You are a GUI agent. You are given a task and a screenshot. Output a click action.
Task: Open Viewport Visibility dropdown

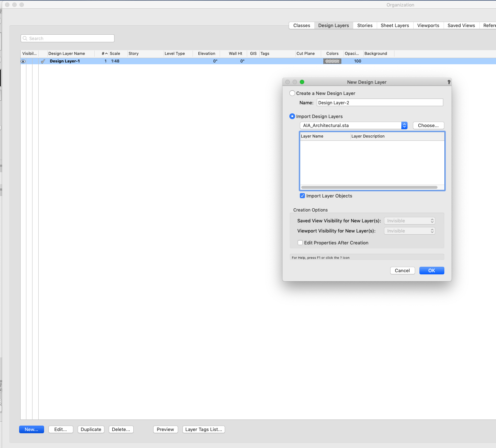pyautogui.click(x=409, y=231)
